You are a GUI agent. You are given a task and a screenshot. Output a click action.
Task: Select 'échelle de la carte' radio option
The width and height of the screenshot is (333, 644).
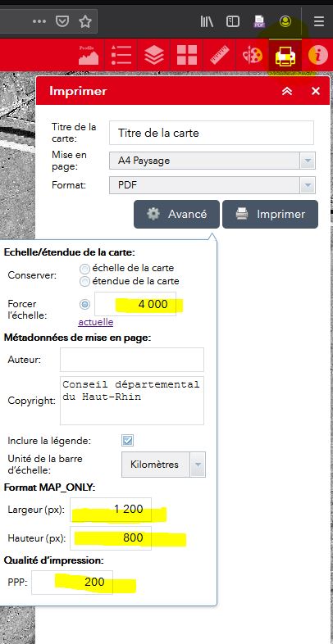click(x=84, y=269)
